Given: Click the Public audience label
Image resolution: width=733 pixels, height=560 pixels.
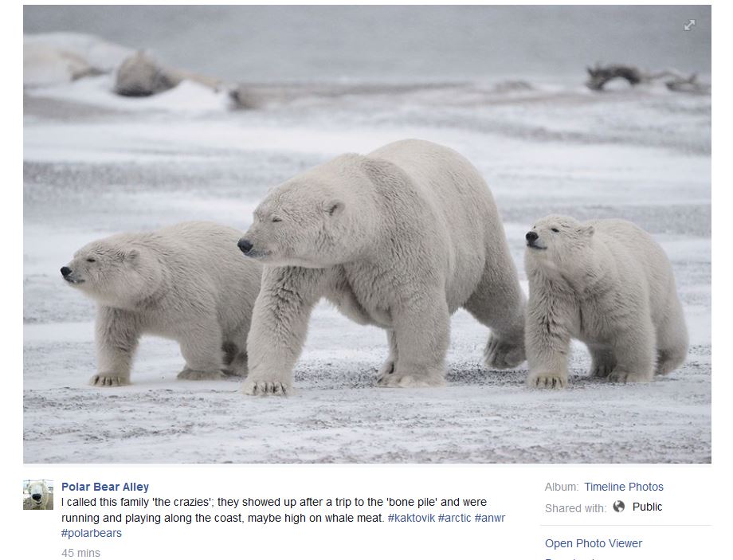Looking at the screenshot, I should coord(647,507).
